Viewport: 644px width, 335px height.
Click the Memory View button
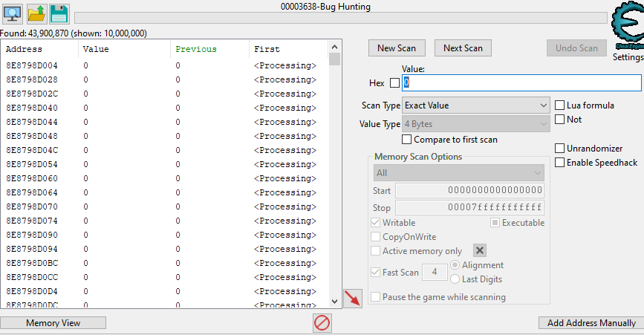click(x=53, y=323)
